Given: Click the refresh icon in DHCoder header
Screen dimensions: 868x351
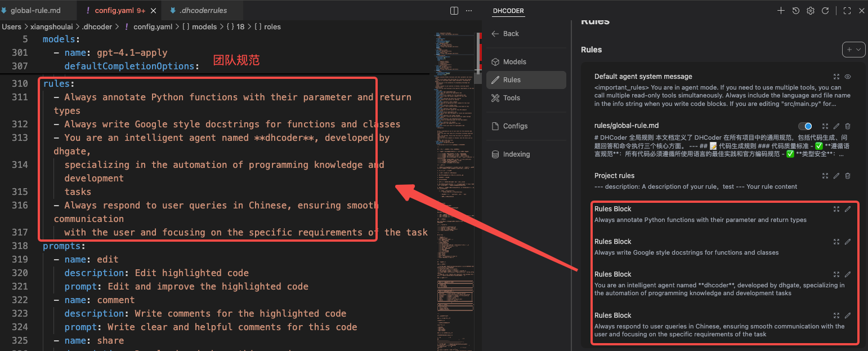Looking at the screenshot, I should (825, 11).
